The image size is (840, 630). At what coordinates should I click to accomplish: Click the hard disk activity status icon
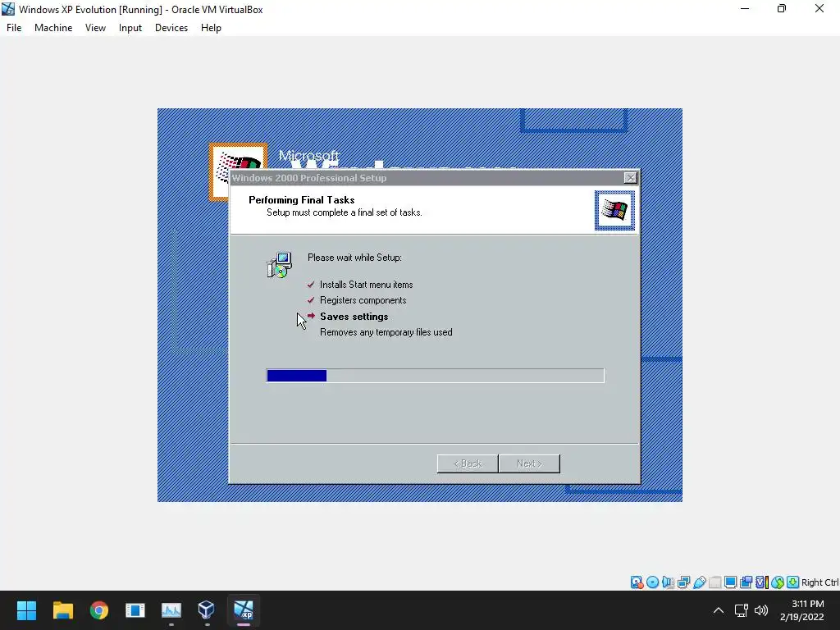[x=637, y=582]
